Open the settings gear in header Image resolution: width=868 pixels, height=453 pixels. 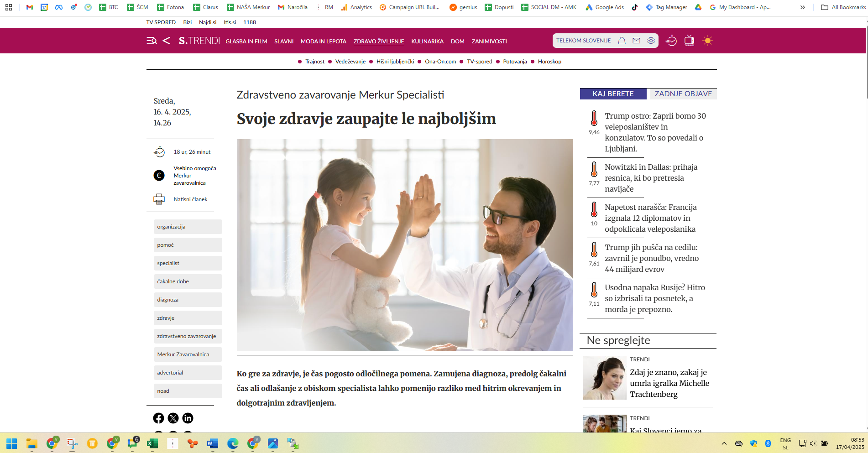[651, 41]
